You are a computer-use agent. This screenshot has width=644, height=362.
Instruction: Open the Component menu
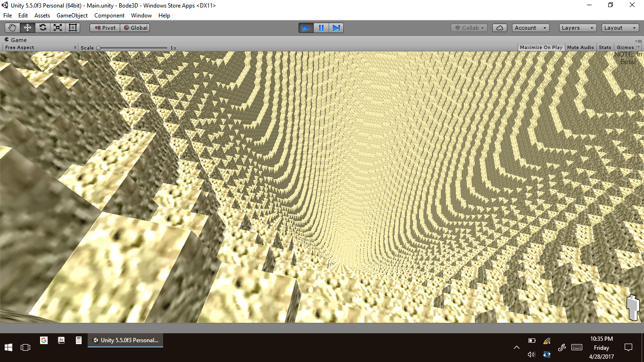(x=109, y=16)
